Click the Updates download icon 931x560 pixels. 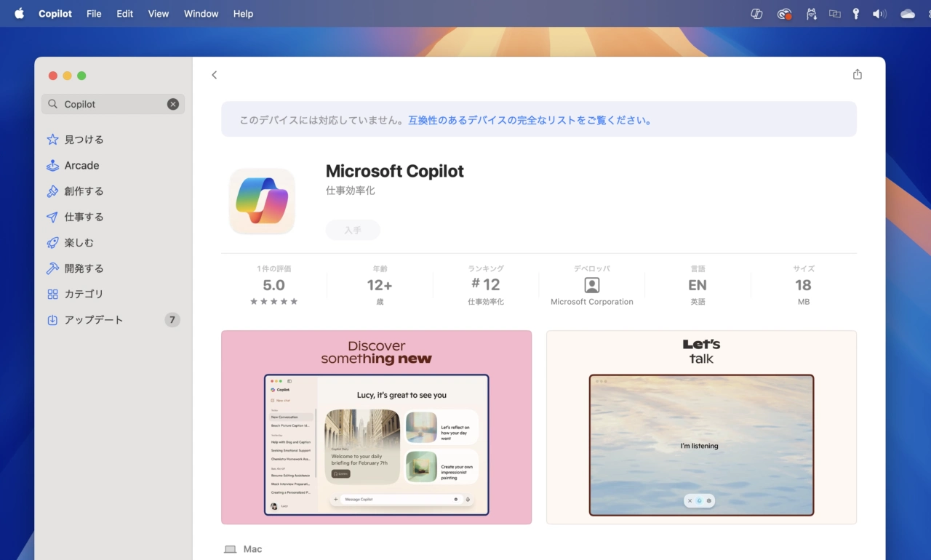pos(52,320)
